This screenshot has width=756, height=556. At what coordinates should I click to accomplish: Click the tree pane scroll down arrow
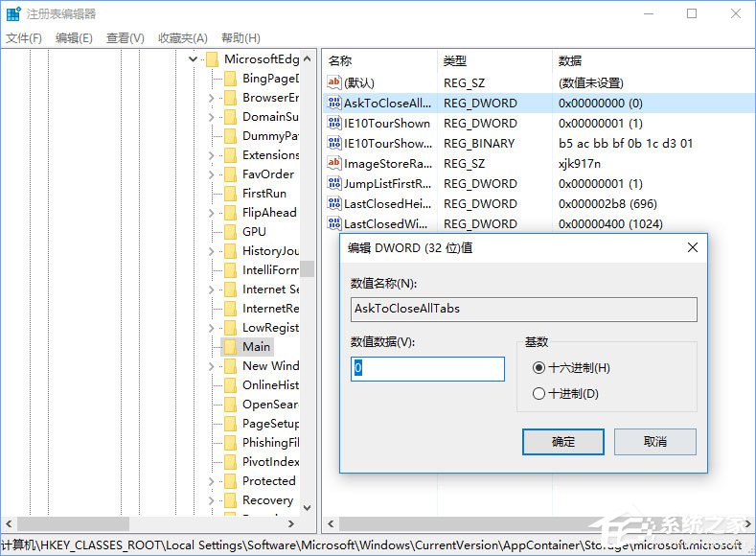[308, 508]
